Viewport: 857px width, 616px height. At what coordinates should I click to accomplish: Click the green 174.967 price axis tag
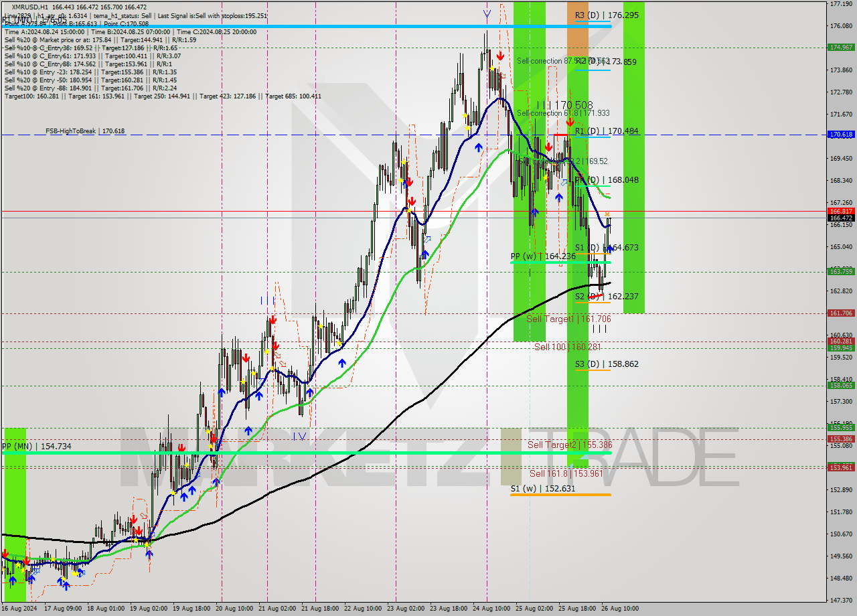coord(841,48)
